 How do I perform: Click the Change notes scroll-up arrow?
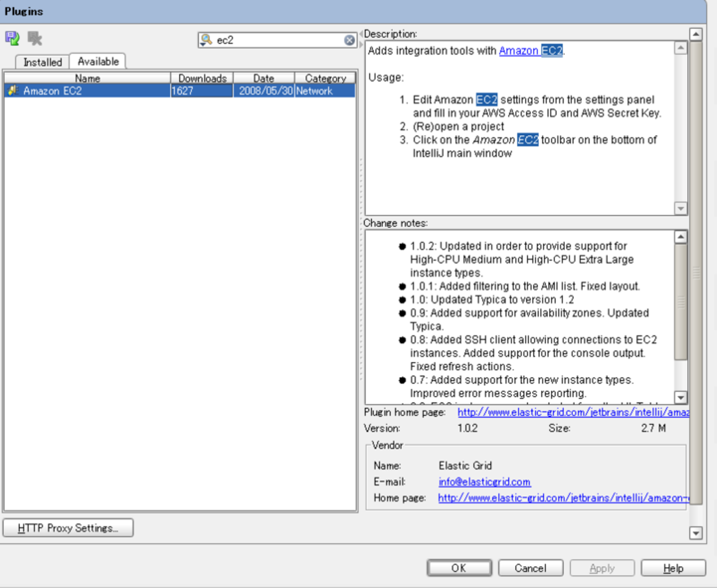pos(681,237)
